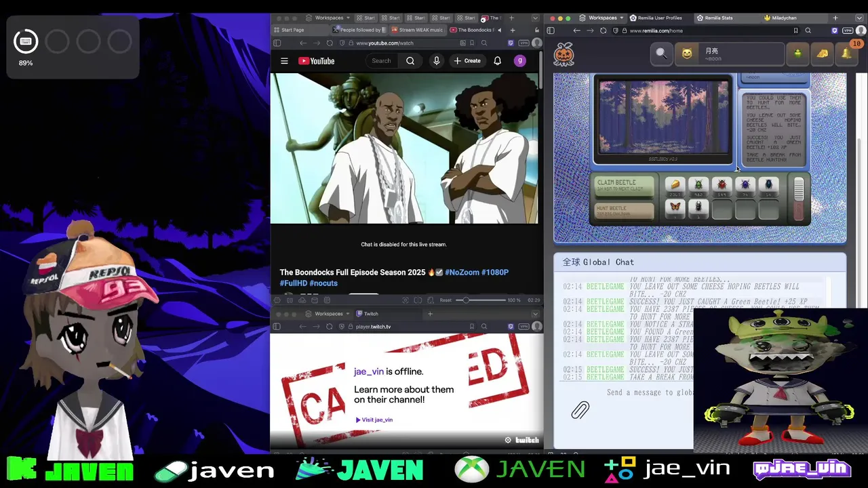
Task: Select the red beetle inventory slot
Action: point(722,186)
